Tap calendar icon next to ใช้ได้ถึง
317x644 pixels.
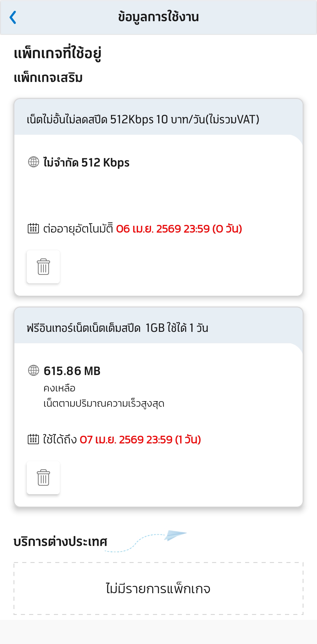[33, 439]
